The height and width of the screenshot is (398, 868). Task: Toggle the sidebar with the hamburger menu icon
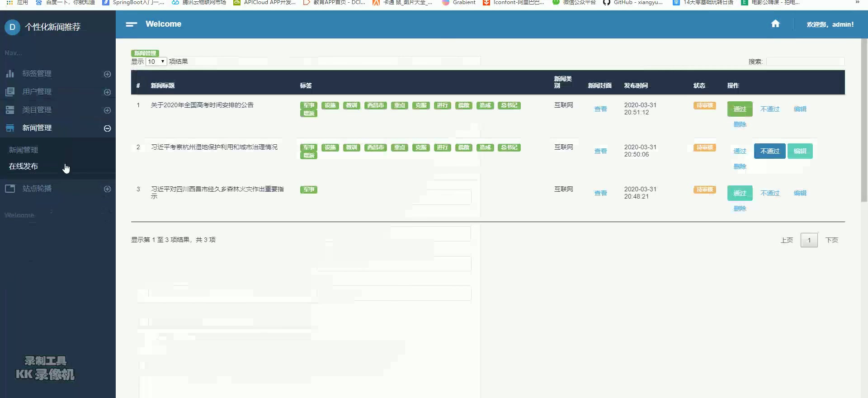coord(132,24)
